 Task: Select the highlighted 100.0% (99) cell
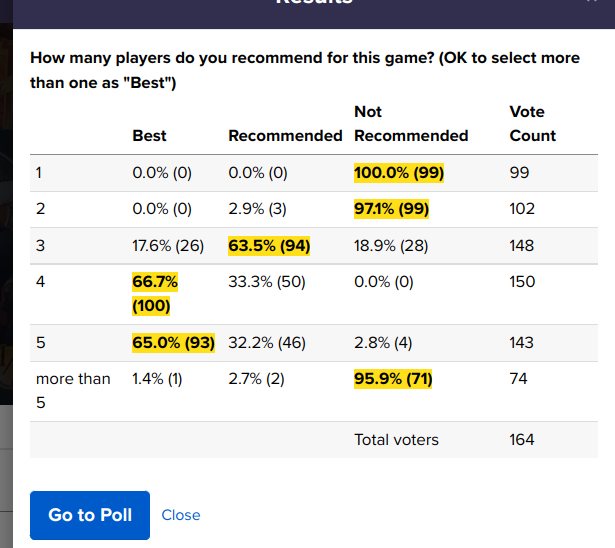(399, 173)
